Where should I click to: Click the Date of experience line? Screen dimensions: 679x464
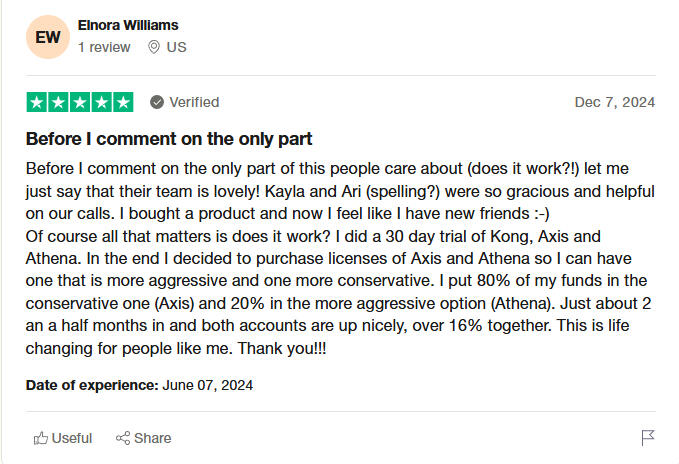click(x=139, y=384)
